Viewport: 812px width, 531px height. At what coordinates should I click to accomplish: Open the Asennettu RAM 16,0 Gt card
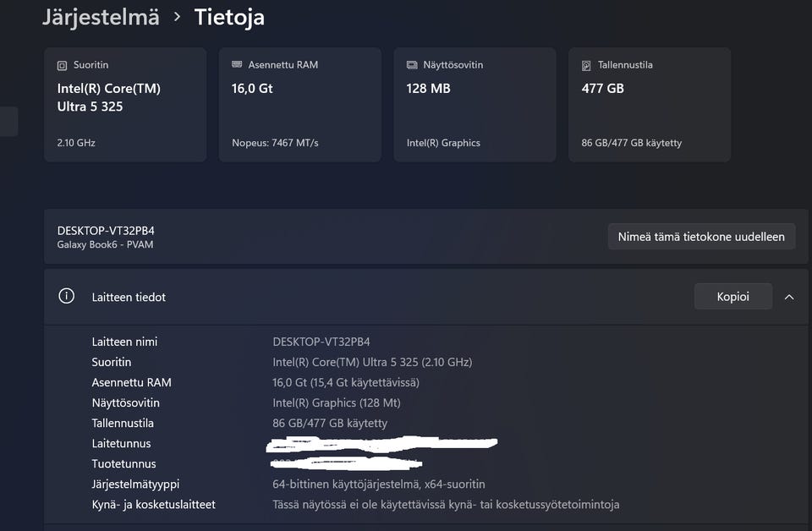point(299,105)
